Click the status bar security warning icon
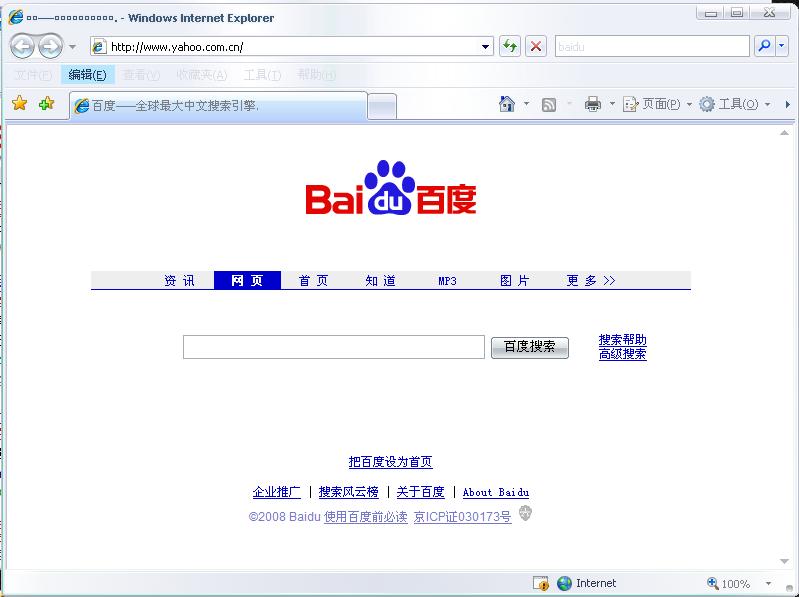The image size is (799, 597). [x=541, y=583]
